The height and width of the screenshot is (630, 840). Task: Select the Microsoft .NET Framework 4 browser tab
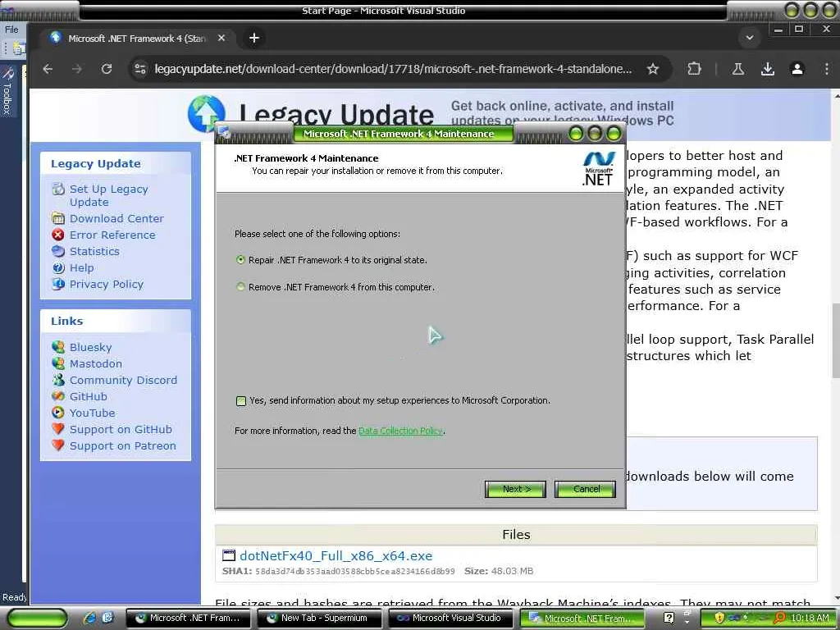click(x=137, y=38)
